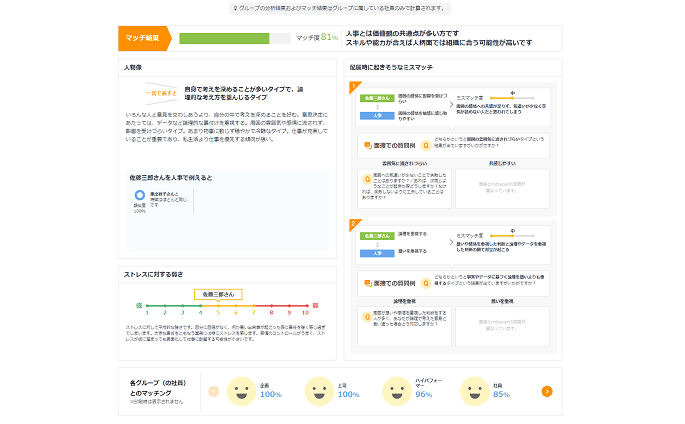
Task: Click point 1 on the stress scale
Action: (147, 308)
